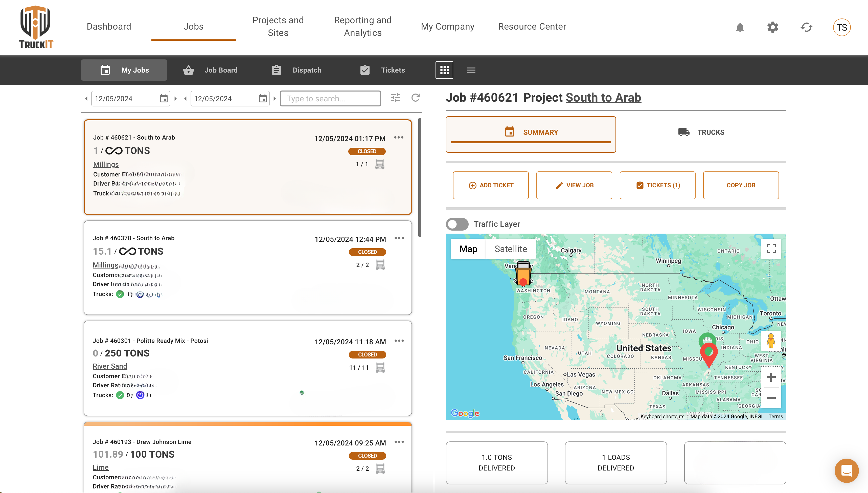Click the sync arrows icon in header
This screenshot has height=493, width=868.
806,27
